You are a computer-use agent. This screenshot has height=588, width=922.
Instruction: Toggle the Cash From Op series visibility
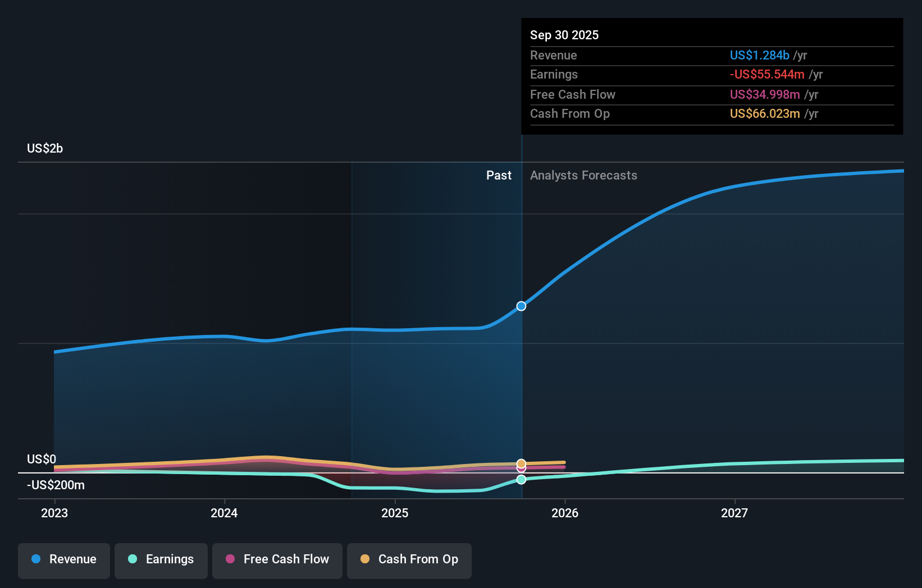point(409,559)
